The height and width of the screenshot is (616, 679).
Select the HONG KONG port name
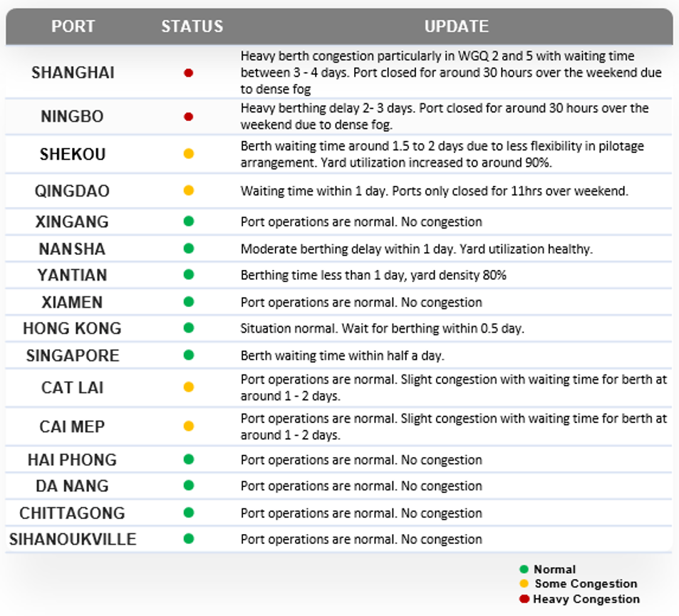click(72, 328)
